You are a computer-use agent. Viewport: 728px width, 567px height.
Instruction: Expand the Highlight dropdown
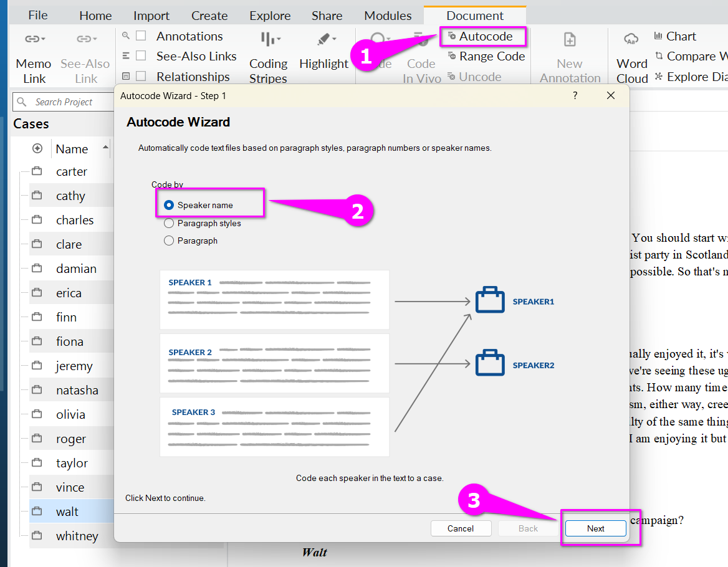[x=334, y=39]
